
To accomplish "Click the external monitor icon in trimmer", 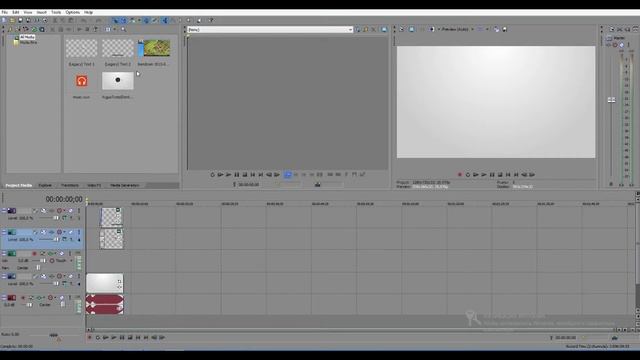I will (384, 29).
